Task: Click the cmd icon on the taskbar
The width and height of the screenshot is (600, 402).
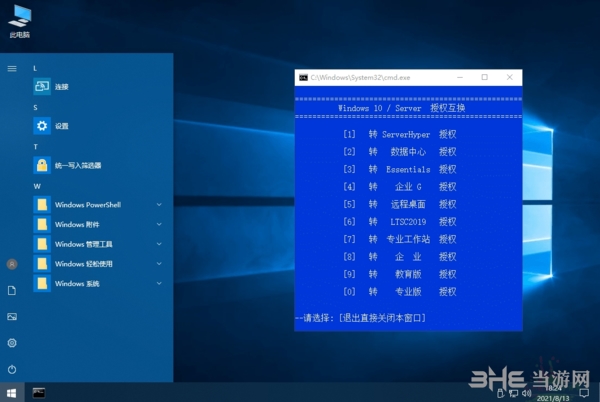Action: [39, 393]
